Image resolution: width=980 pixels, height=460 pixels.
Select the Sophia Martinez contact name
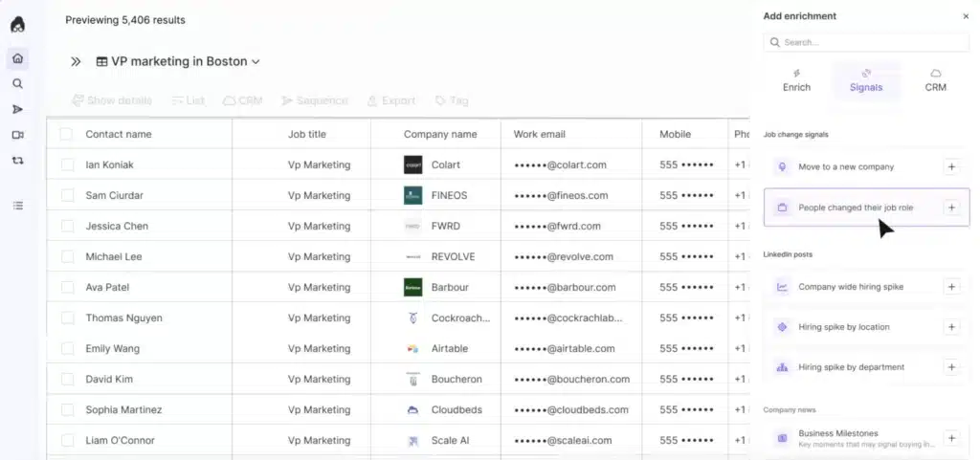[123, 409]
